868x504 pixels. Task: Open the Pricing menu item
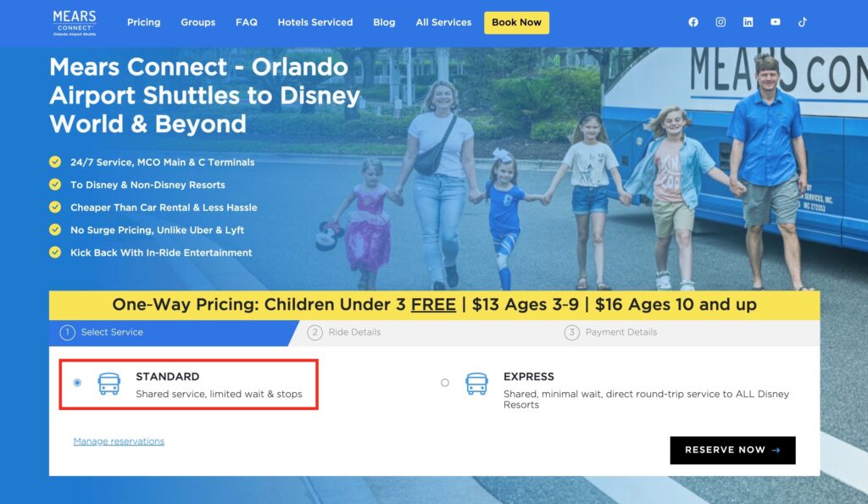[x=143, y=23]
